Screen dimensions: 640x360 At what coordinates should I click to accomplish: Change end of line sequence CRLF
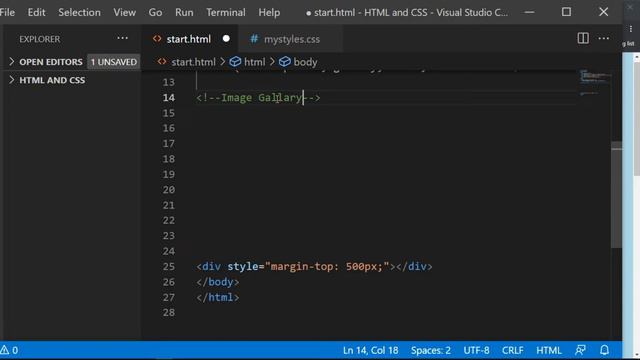click(513, 350)
